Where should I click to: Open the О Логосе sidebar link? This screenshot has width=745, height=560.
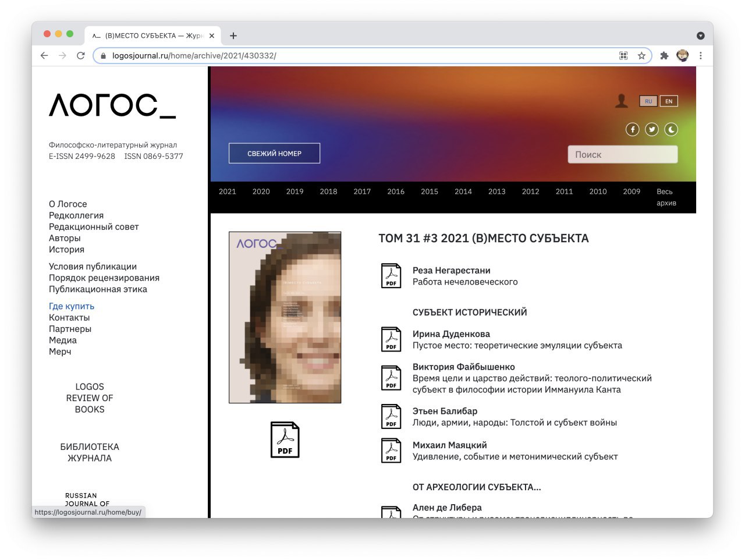68,204
